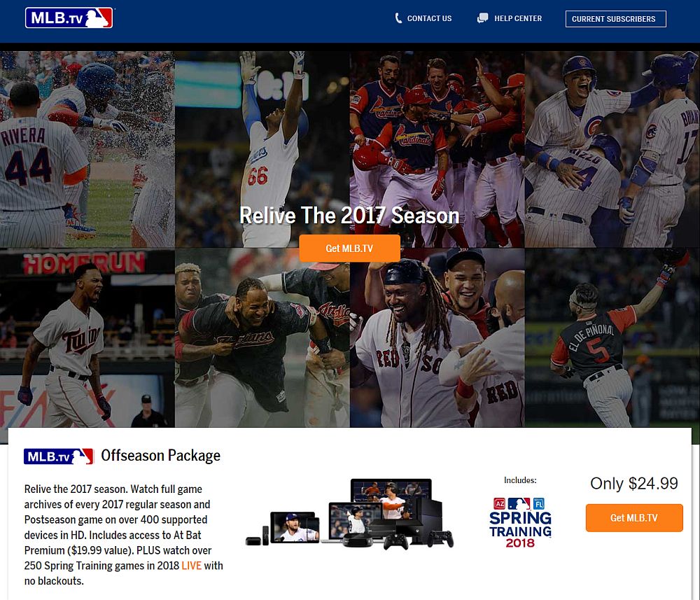700x600 pixels.
Task: Click the chat bubble Help Center icon
Action: click(x=482, y=18)
